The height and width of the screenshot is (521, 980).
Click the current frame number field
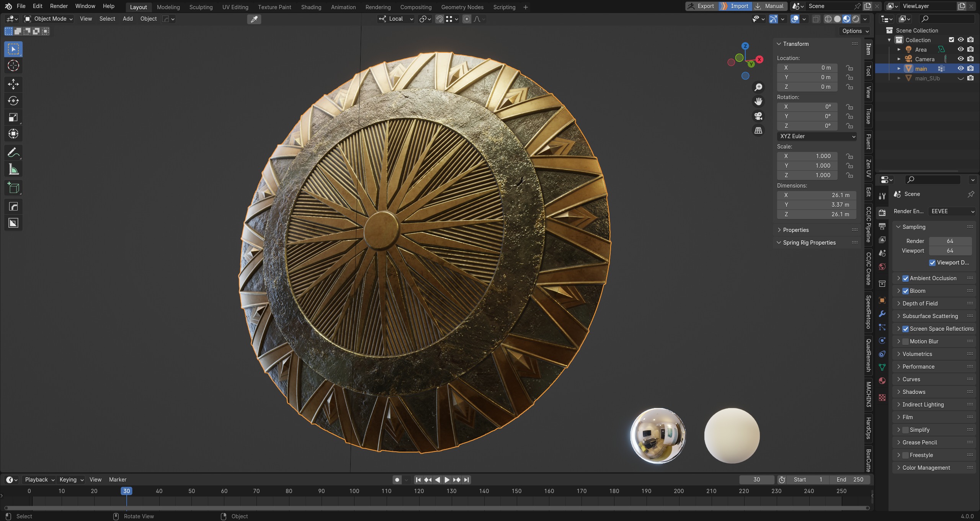tap(756, 480)
